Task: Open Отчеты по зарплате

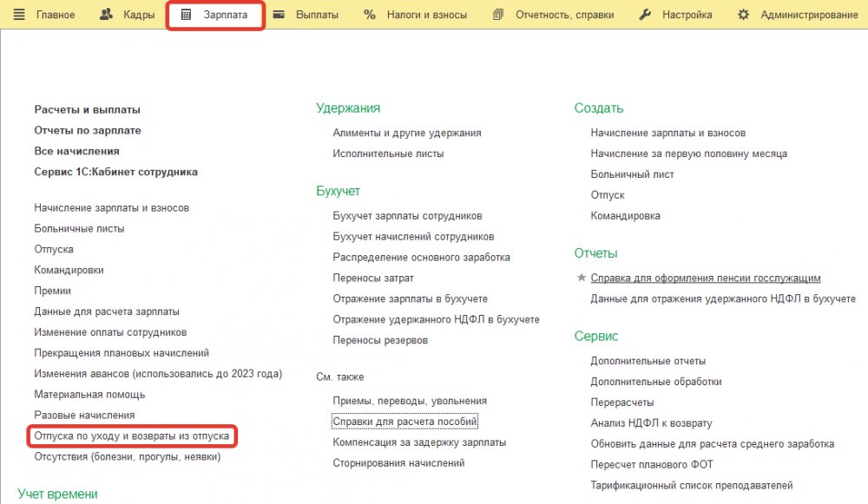Action: point(88,131)
